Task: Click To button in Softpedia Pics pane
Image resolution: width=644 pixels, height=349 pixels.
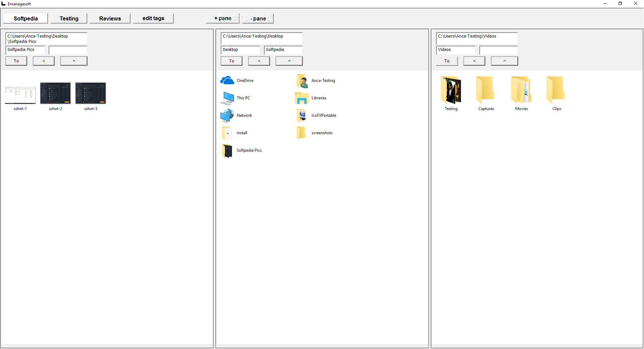Action: pos(16,61)
